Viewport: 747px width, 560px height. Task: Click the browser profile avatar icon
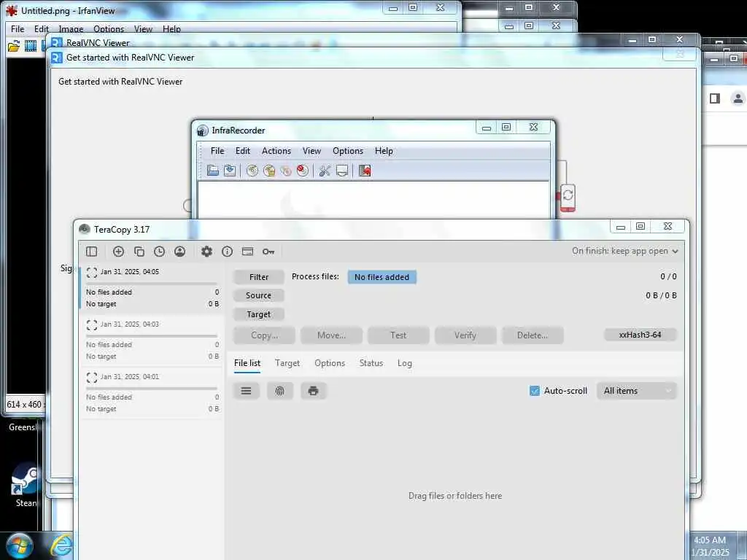pyautogui.click(x=738, y=98)
